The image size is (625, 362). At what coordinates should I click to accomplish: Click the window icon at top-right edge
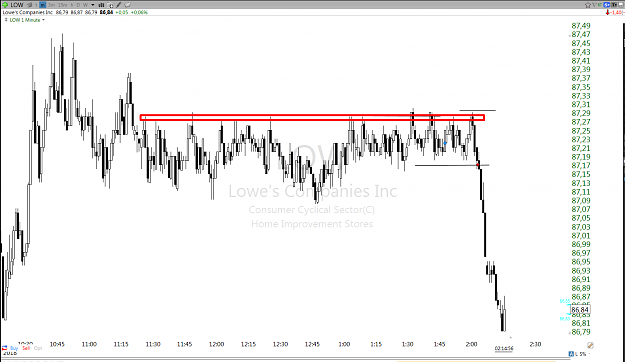point(621,5)
